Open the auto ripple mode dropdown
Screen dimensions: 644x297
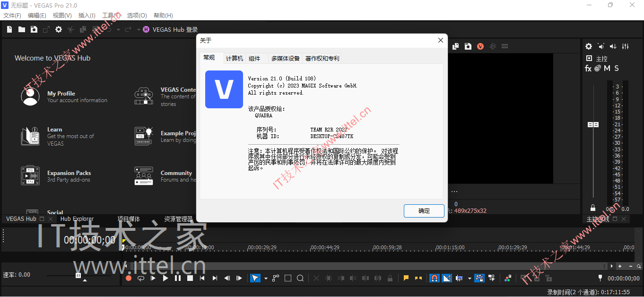coord(470,279)
